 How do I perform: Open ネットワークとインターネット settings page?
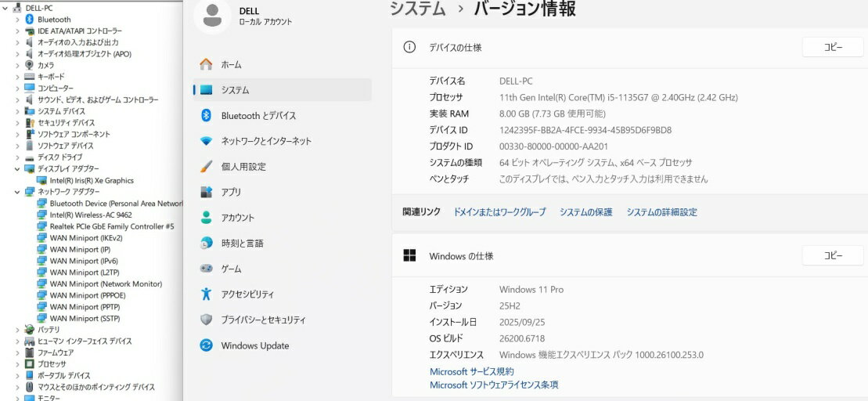point(266,141)
